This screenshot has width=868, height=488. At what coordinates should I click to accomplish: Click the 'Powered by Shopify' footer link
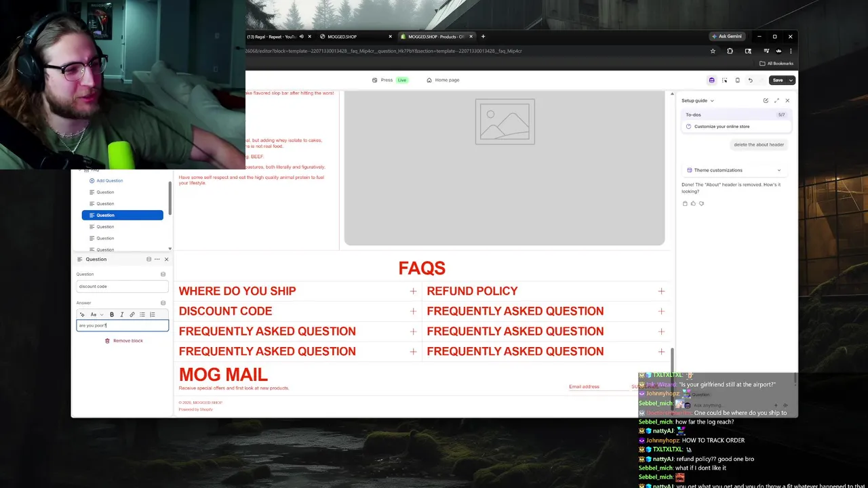(x=196, y=409)
